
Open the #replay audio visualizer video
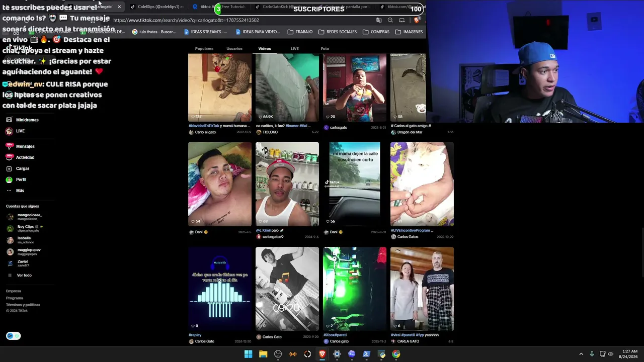click(x=220, y=289)
